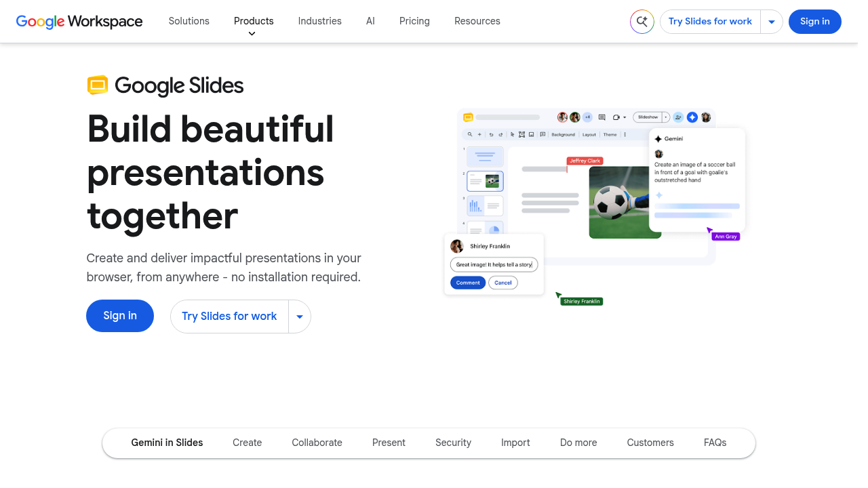Open the Solutions menu
868x488 pixels.
click(189, 21)
